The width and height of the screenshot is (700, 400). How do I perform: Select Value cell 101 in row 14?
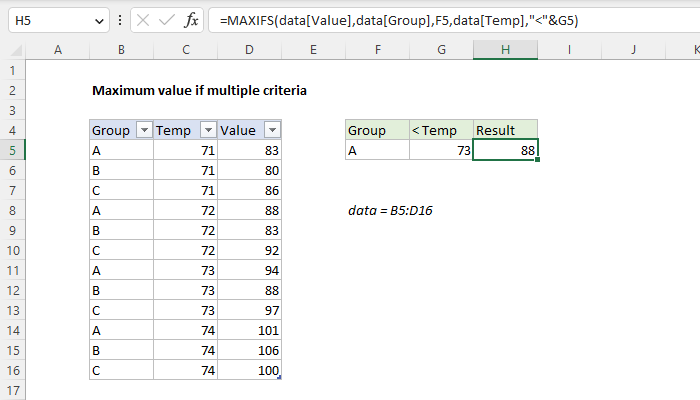coord(250,330)
